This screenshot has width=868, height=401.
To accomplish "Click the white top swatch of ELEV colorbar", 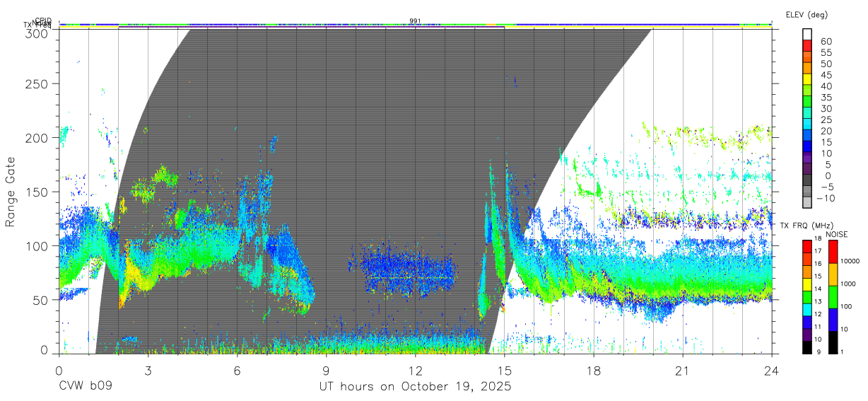I will 808,34.
